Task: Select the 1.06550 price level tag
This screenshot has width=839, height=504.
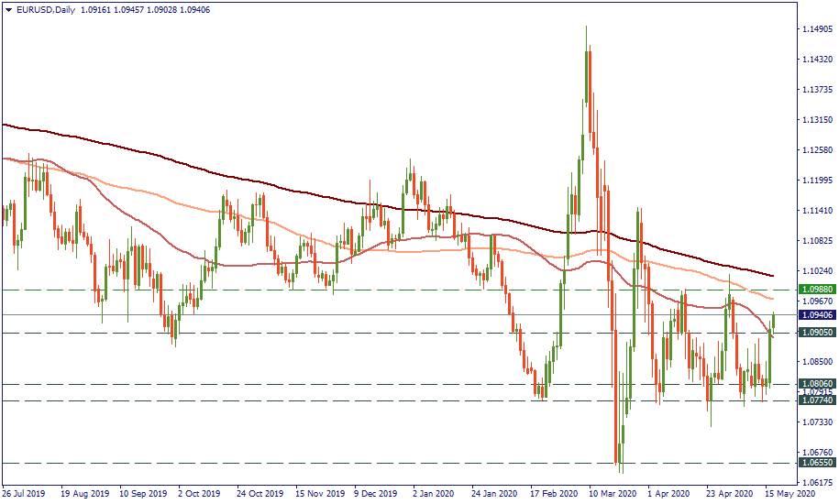Action: pos(814,464)
